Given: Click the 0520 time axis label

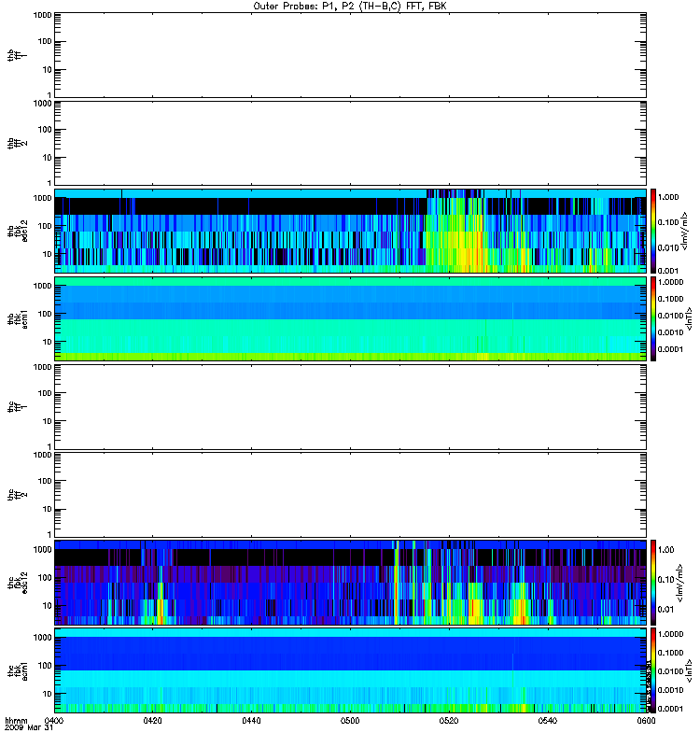Looking at the screenshot, I should point(449,720).
